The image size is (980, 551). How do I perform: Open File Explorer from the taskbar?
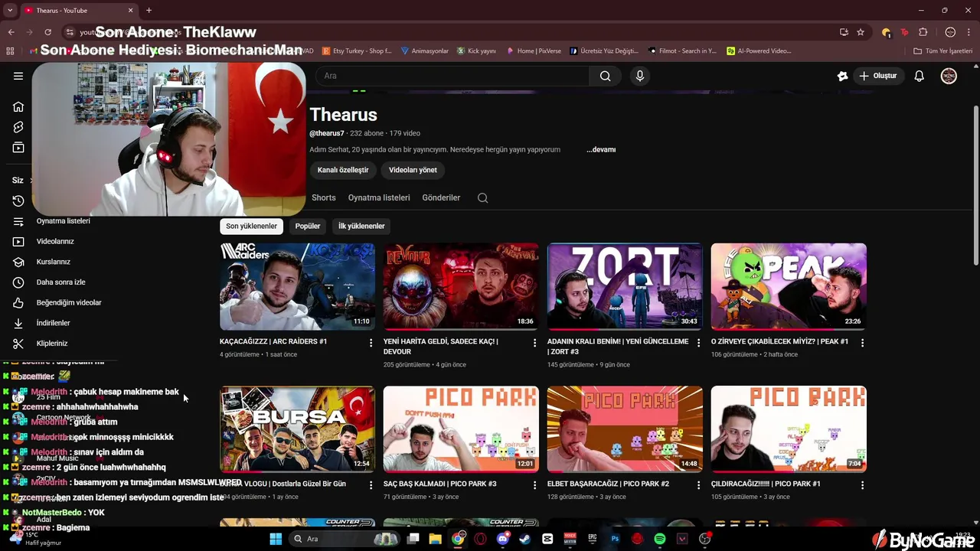435,539
